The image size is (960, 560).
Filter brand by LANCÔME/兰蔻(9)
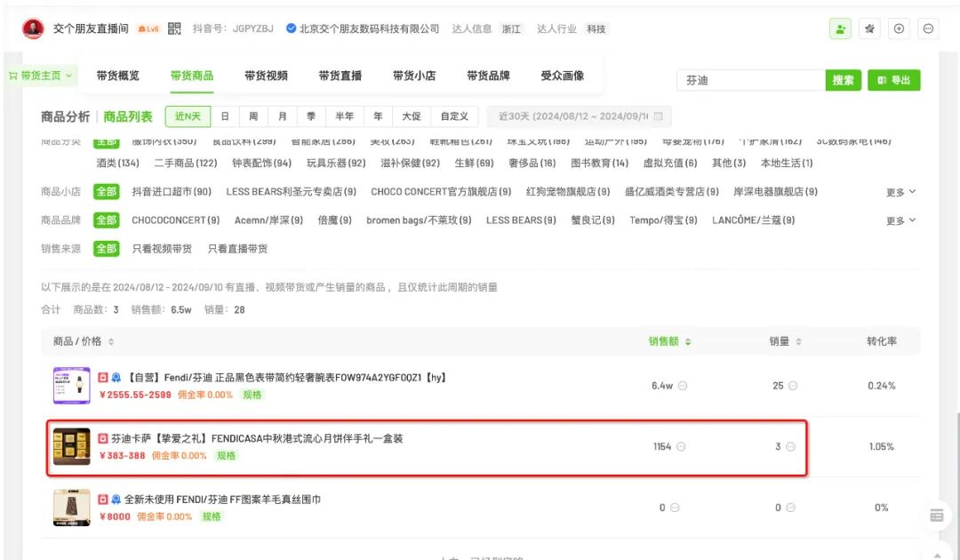(754, 220)
